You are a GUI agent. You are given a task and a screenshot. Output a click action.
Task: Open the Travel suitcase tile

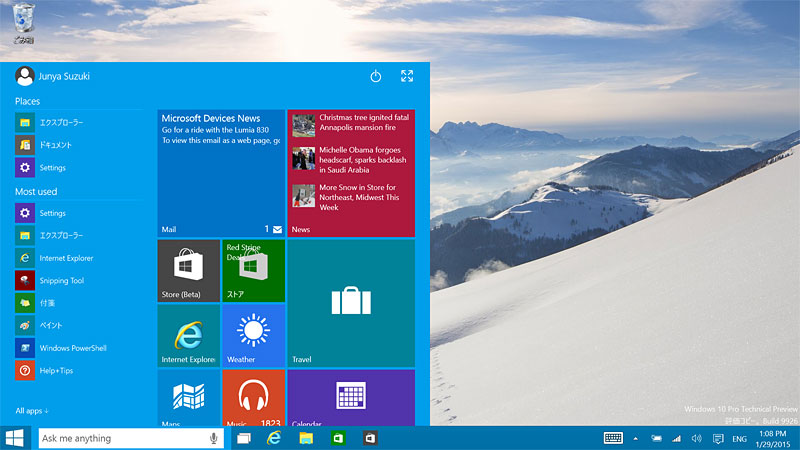[x=351, y=303]
